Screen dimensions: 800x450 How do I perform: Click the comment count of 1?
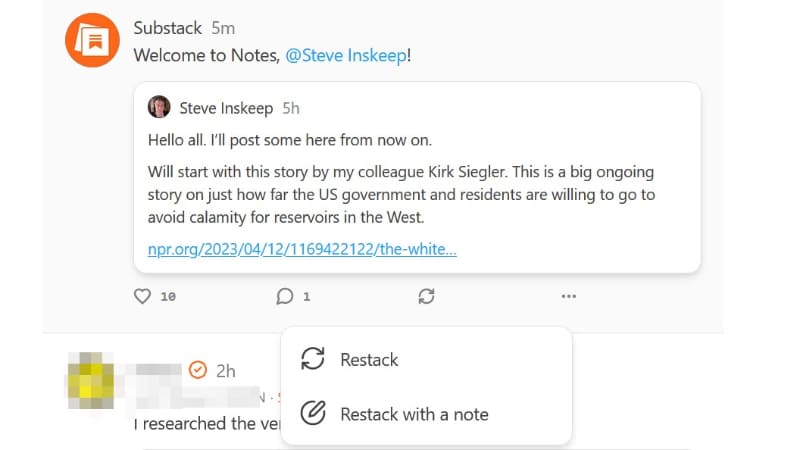(307, 297)
